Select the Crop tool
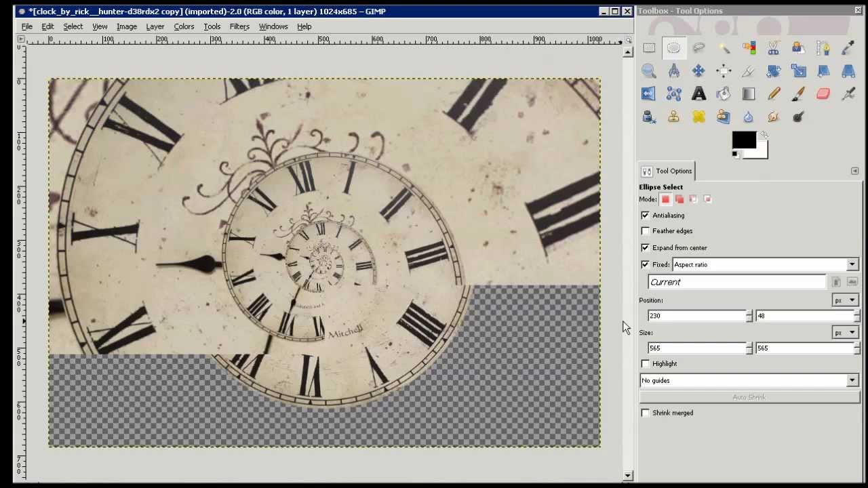This screenshot has width=868, height=488. click(x=749, y=70)
